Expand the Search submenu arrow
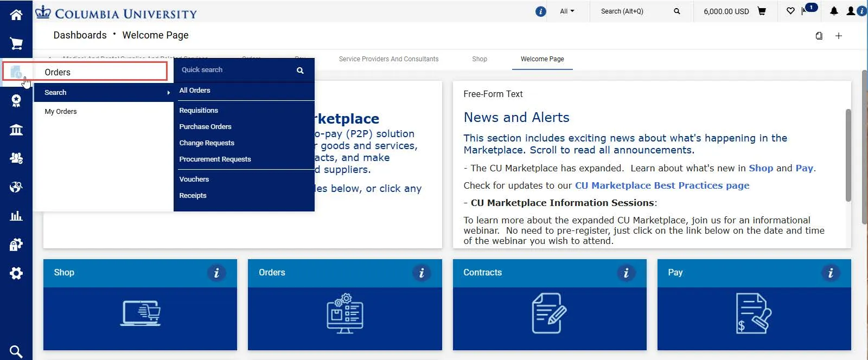 click(169, 93)
